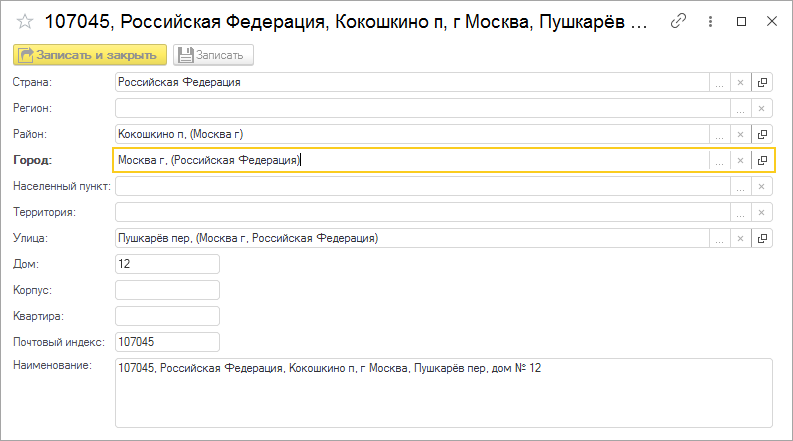Screen dimensions: 793x441
Task: Open selection list for Город field
Action: click(720, 160)
